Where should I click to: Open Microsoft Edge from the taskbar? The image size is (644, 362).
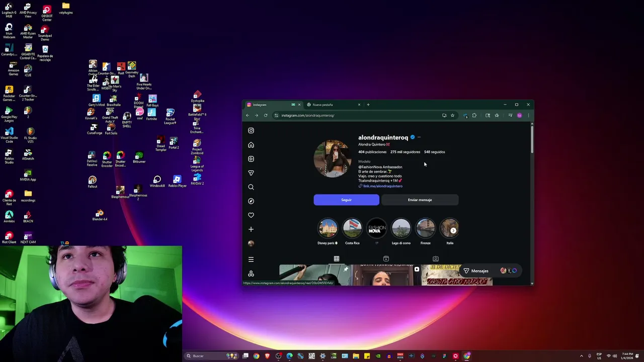(x=290, y=356)
